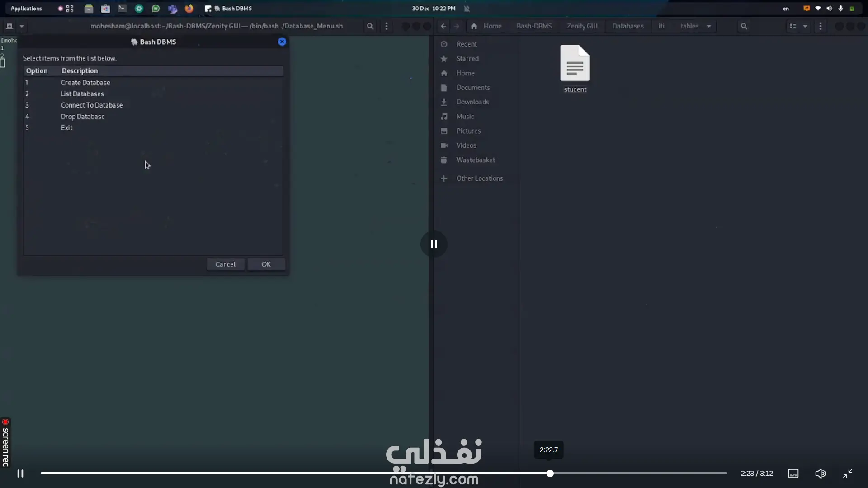This screenshot has height=488, width=868.
Task: Open Downloads in the sidebar
Action: [472, 102]
